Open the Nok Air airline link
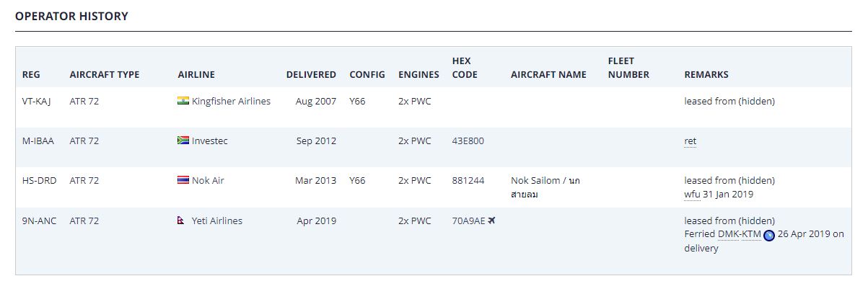The height and width of the screenshot is (294, 868). [208, 180]
